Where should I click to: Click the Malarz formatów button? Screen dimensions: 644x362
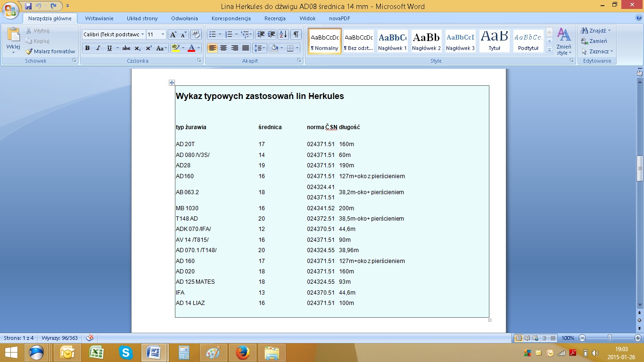coord(50,51)
